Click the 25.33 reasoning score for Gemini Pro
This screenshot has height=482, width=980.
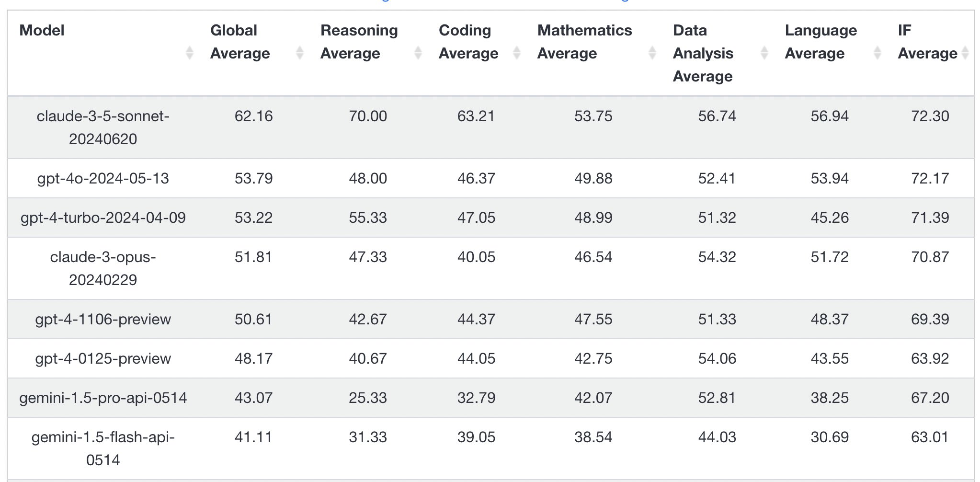coord(368,398)
